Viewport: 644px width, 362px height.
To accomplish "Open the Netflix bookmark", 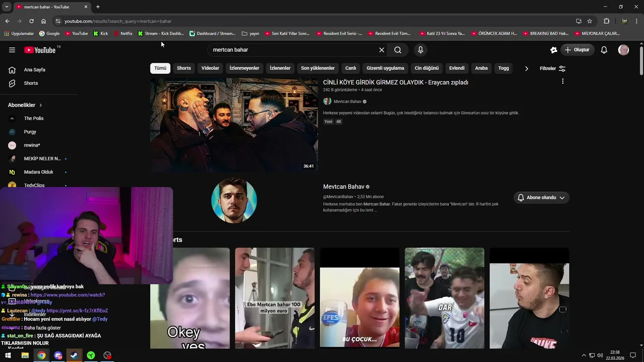I will click(123, 33).
